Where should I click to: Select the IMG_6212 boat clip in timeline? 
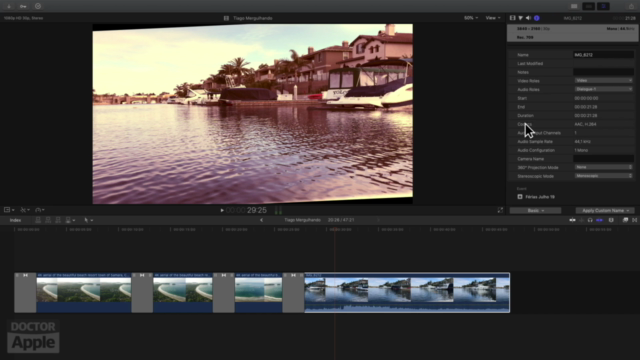407,293
